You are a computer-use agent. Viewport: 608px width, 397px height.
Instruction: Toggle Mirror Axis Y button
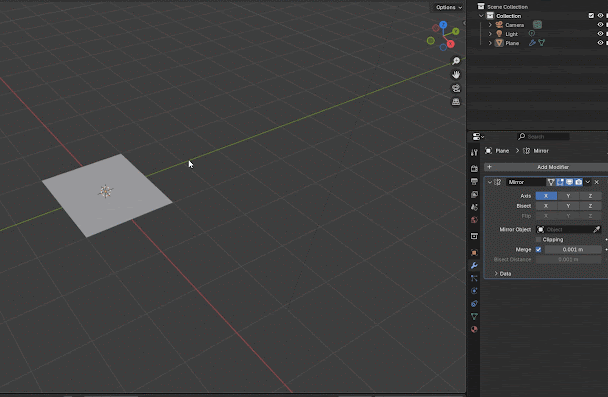568,196
